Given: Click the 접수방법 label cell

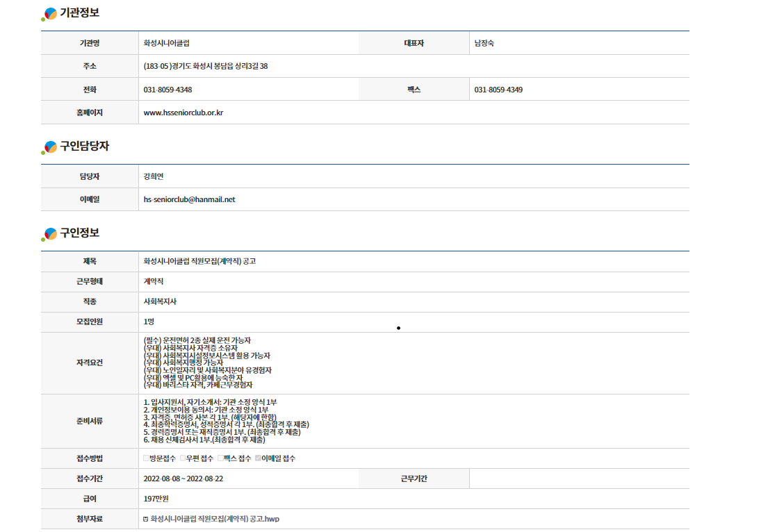Looking at the screenshot, I should click(90, 458).
